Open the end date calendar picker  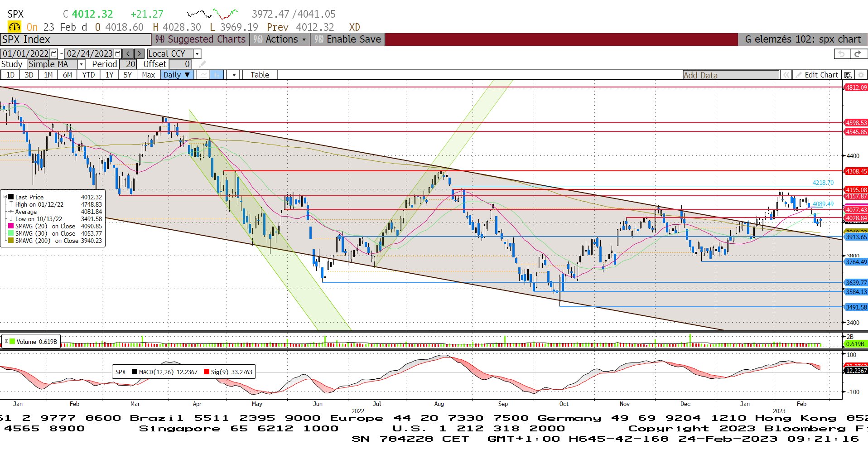(x=118, y=53)
